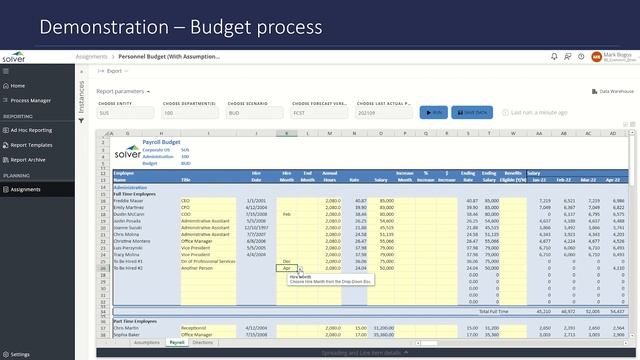The image size is (640, 360).
Task: Open Report Archive
Action: point(24,160)
